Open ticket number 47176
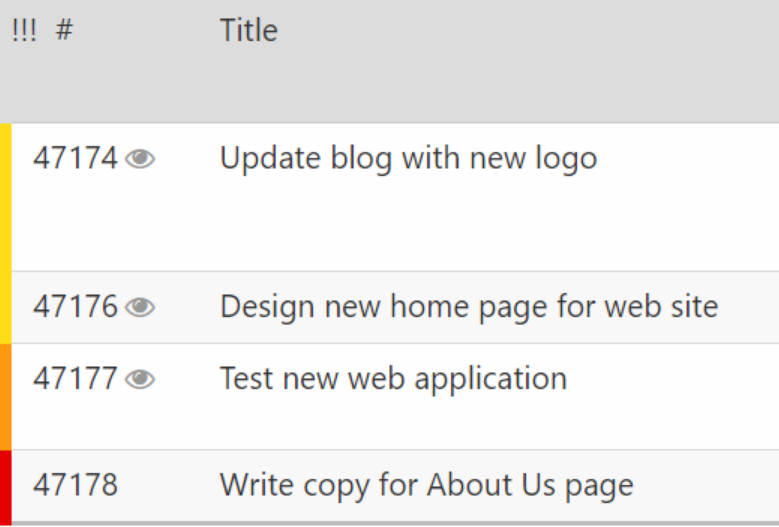Viewport: 779px width, 527px height. pos(75,307)
